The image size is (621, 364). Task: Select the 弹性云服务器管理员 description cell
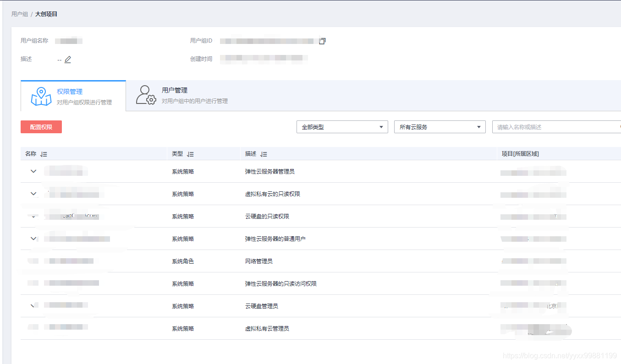tap(270, 172)
